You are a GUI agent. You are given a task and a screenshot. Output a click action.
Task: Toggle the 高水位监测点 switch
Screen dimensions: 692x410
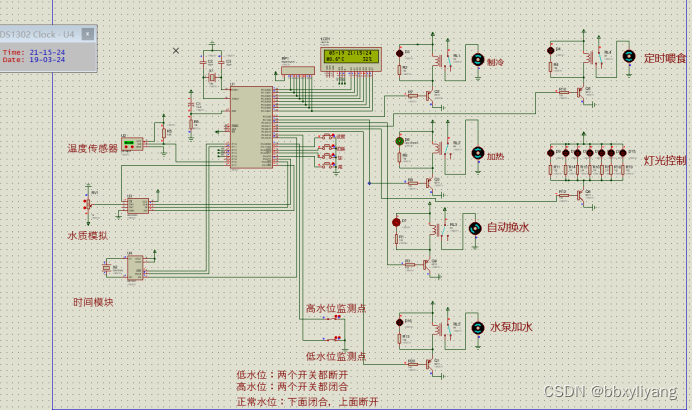pos(334,317)
